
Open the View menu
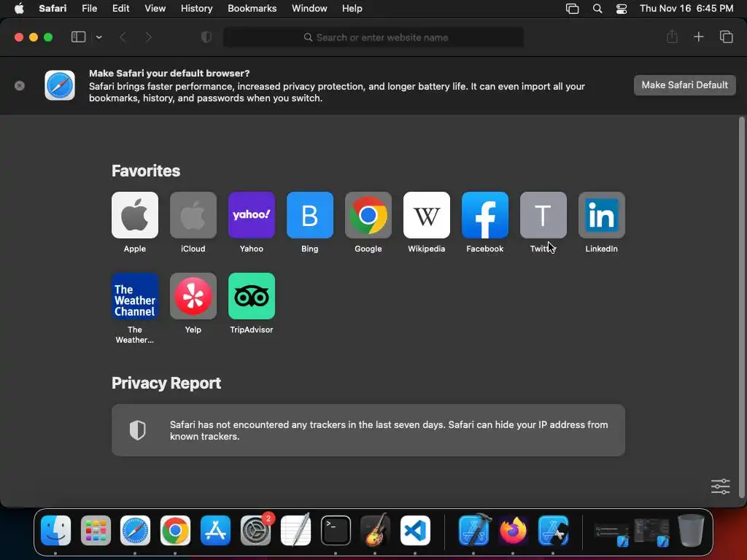click(x=155, y=8)
